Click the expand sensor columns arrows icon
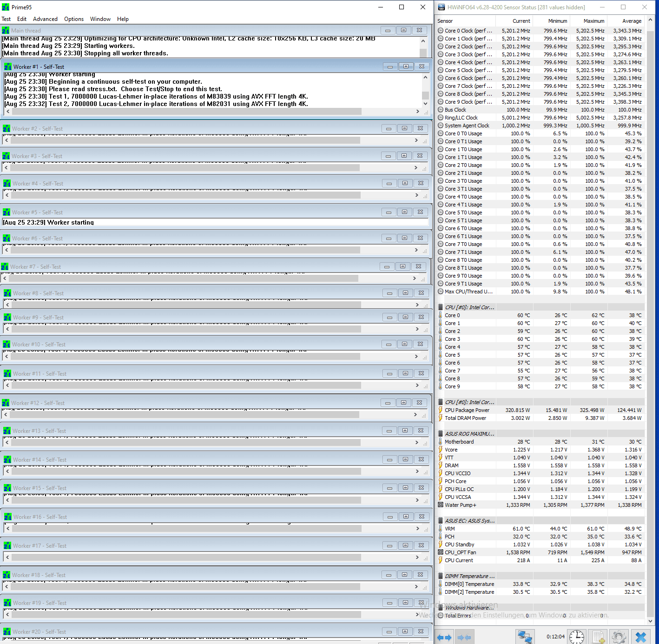The height and width of the screenshot is (644, 659). coord(445,637)
